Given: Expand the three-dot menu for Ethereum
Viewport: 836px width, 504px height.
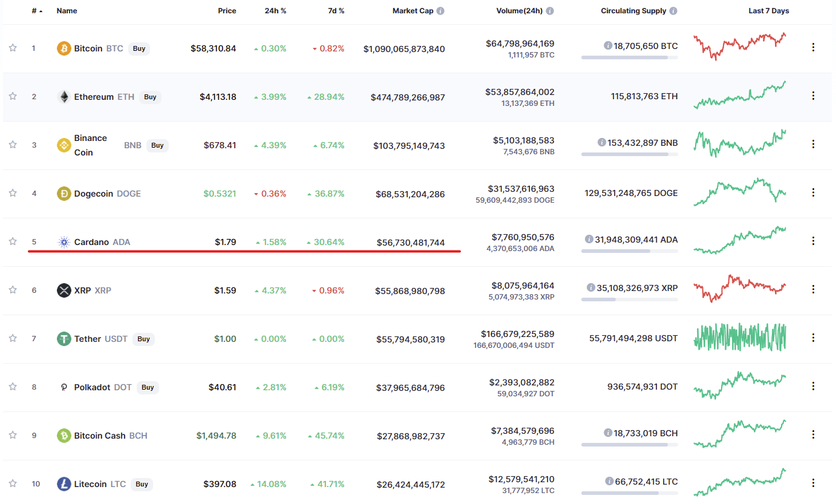Looking at the screenshot, I should pyautogui.click(x=814, y=96).
